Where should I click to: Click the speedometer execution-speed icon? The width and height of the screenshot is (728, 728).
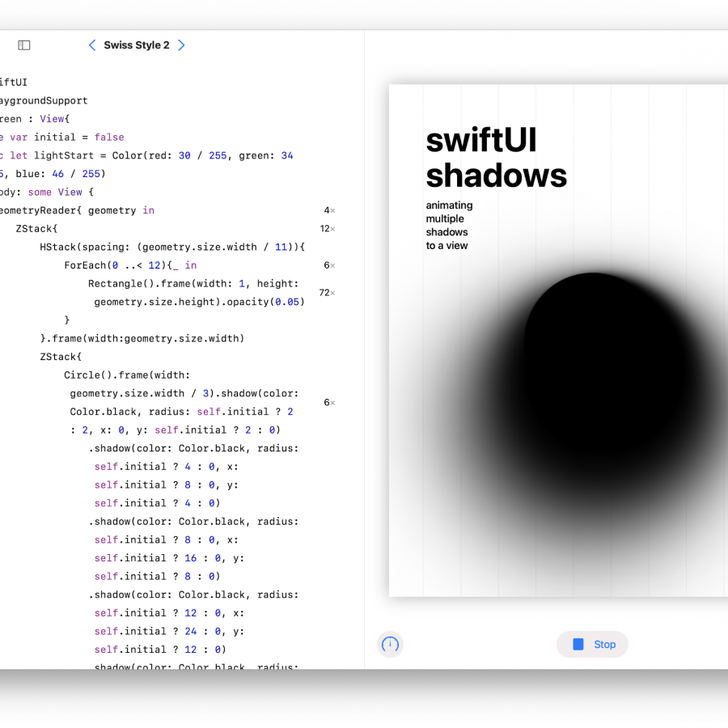coord(390,645)
